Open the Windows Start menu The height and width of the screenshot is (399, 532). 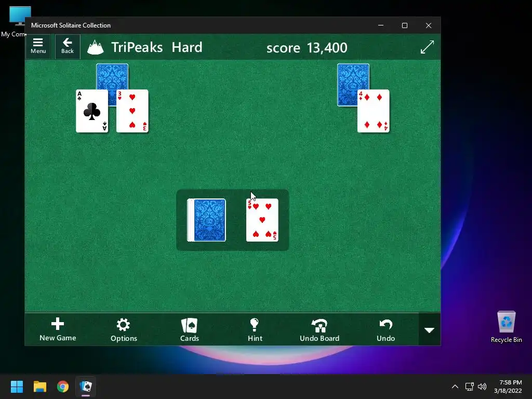click(17, 387)
